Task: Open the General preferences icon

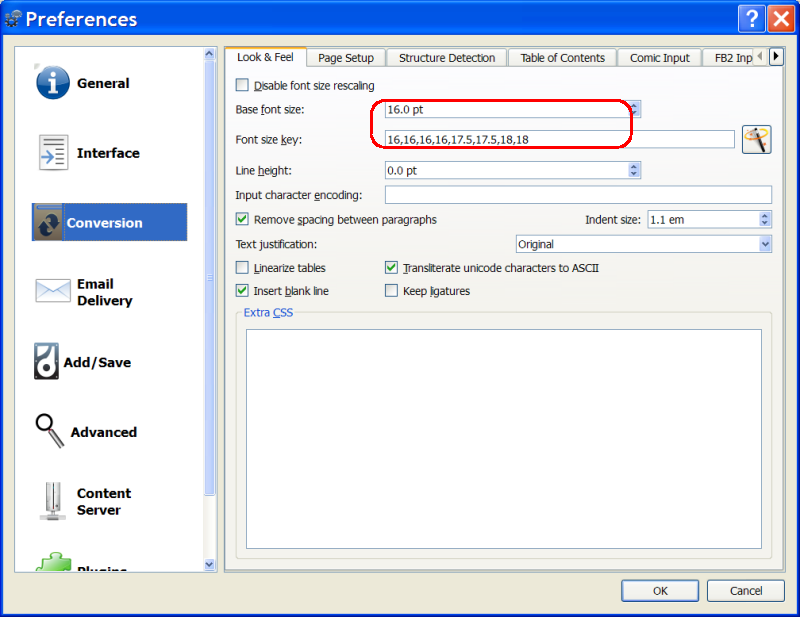Action: 53,83
